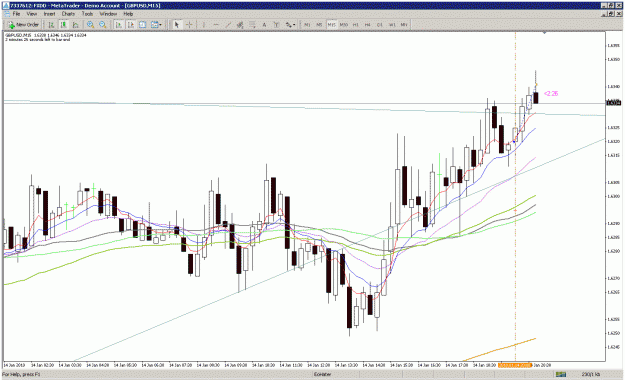Click the 14 Jan 12:00 time axis label
This screenshot has width=625, height=380.
click(320, 365)
